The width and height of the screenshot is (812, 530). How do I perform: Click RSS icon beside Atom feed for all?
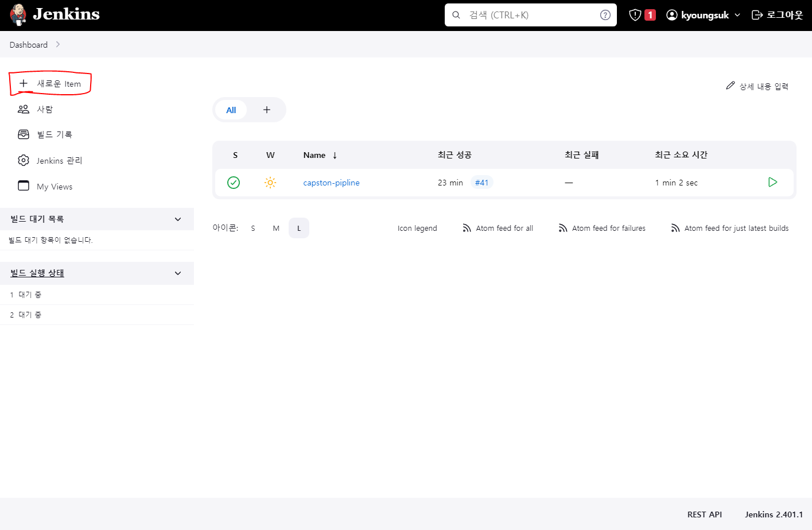pyautogui.click(x=467, y=228)
